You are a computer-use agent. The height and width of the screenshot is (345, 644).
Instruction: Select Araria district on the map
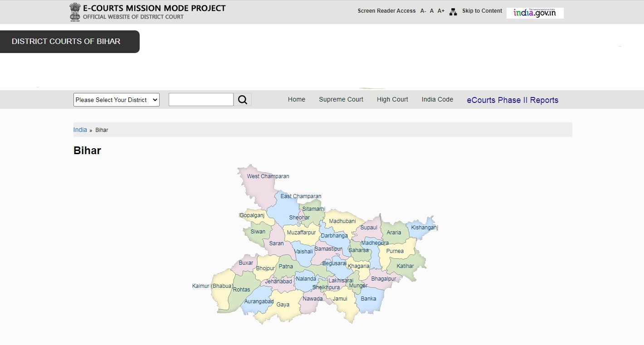pos(394,233)
